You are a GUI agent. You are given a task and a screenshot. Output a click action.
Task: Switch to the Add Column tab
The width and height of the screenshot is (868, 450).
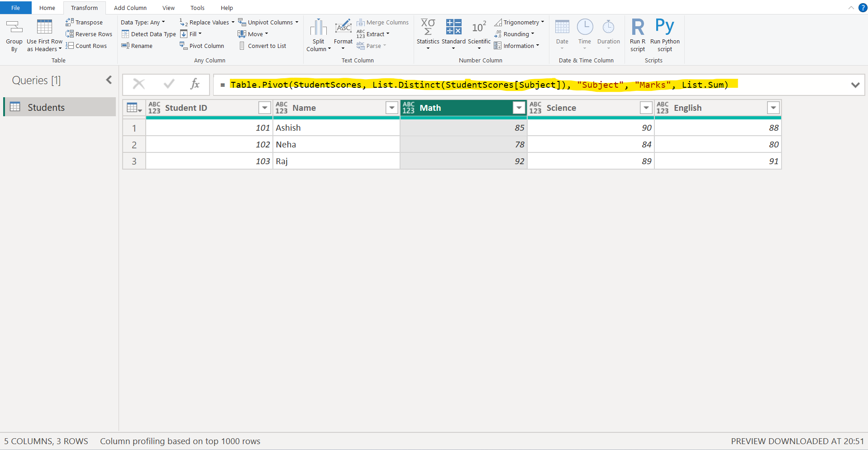click(130, 8)
